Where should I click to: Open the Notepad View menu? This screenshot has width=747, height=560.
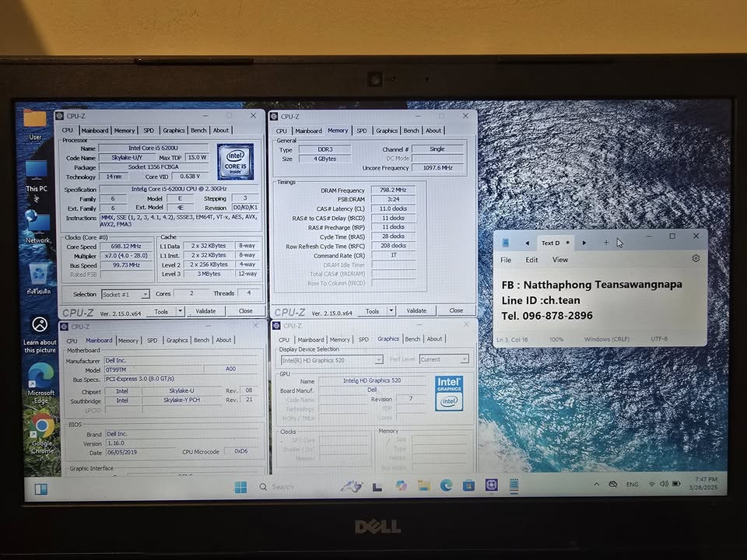coord(559,260)
